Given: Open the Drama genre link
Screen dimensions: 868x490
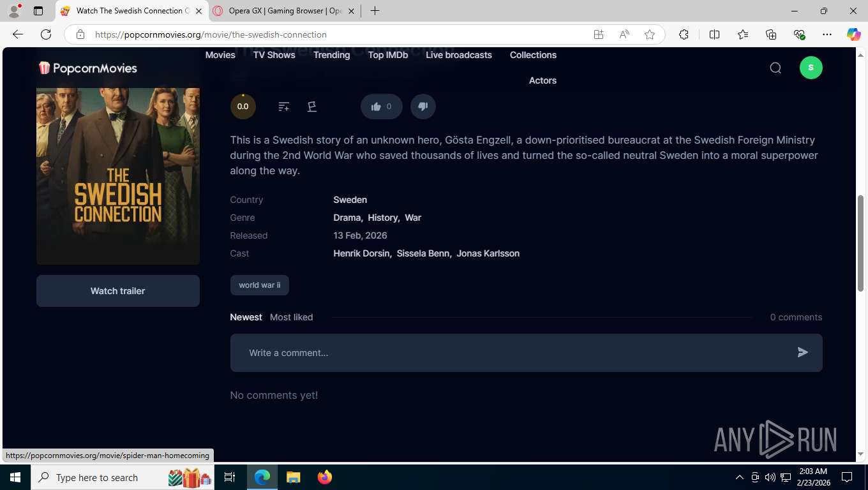Looking at the screenshot, I should 347,218.
